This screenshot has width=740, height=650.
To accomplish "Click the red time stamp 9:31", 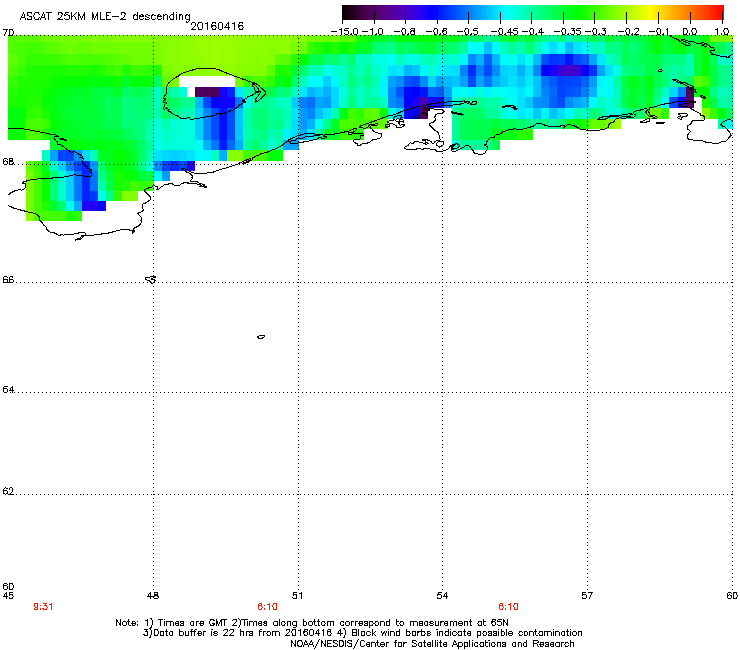I will coord(43,607).
